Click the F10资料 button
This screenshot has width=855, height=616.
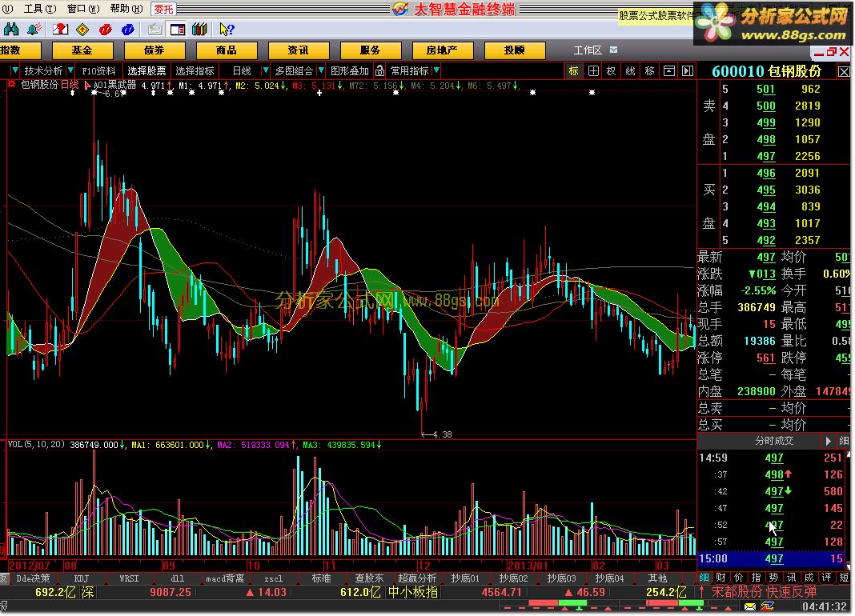tap(98, 71)
